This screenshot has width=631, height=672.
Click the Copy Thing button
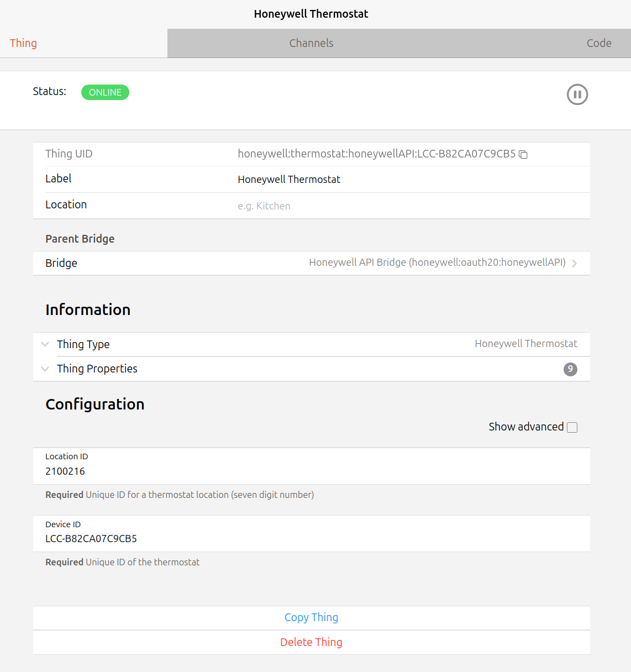(311, 617)
